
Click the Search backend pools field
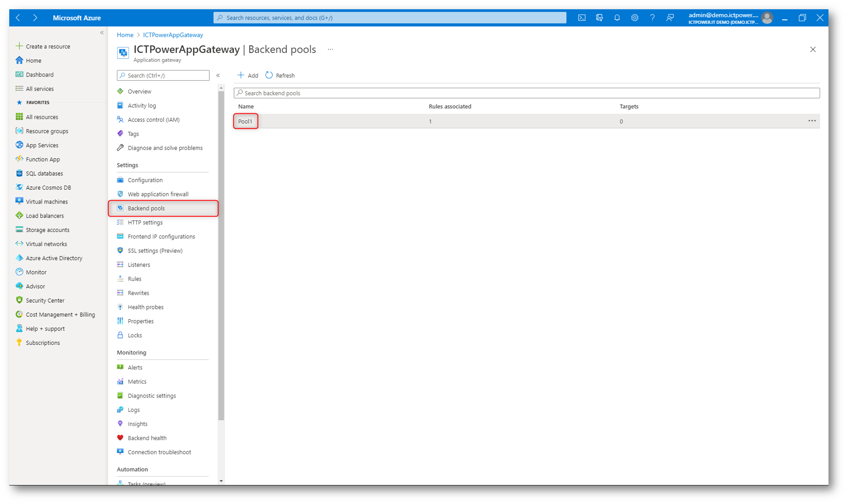tap(526, 93)
